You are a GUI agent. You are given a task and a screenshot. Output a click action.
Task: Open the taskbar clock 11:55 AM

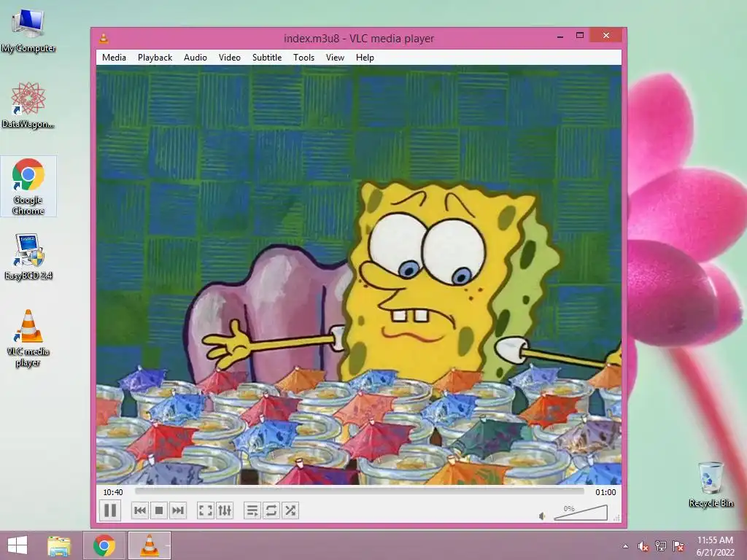coord(715,545)
